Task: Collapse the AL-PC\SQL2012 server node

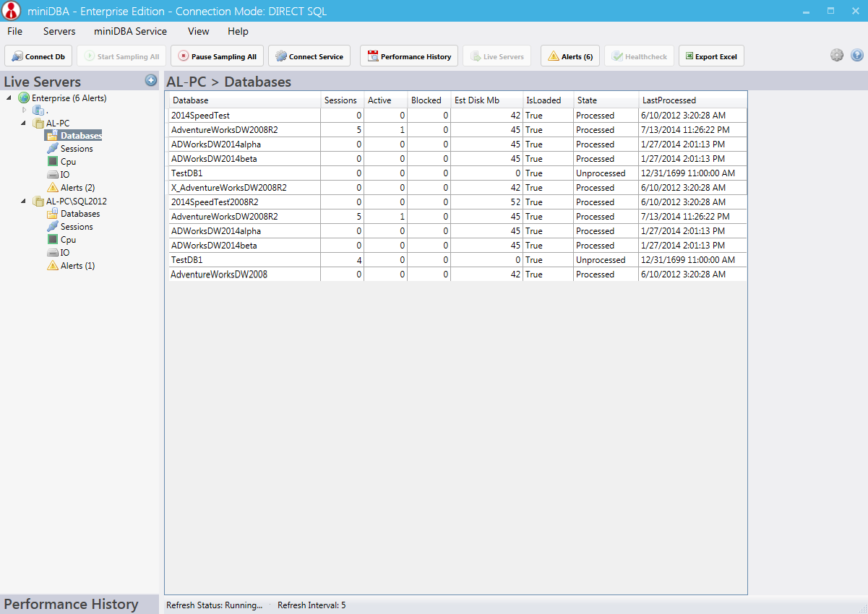Action: click(24, 202)
